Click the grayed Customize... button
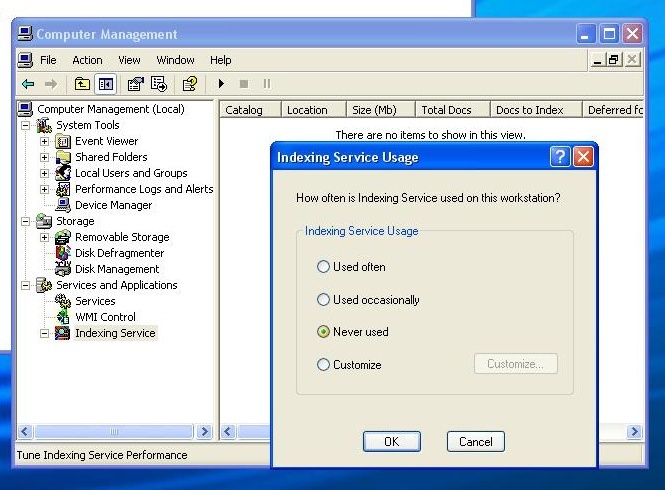 click(516, 364)
